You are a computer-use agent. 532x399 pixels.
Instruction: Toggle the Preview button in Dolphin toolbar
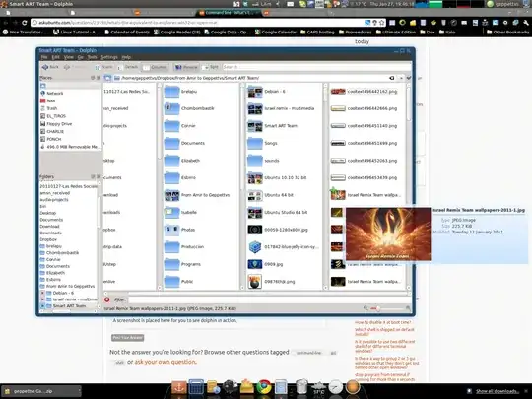click(x=186, y=67)
